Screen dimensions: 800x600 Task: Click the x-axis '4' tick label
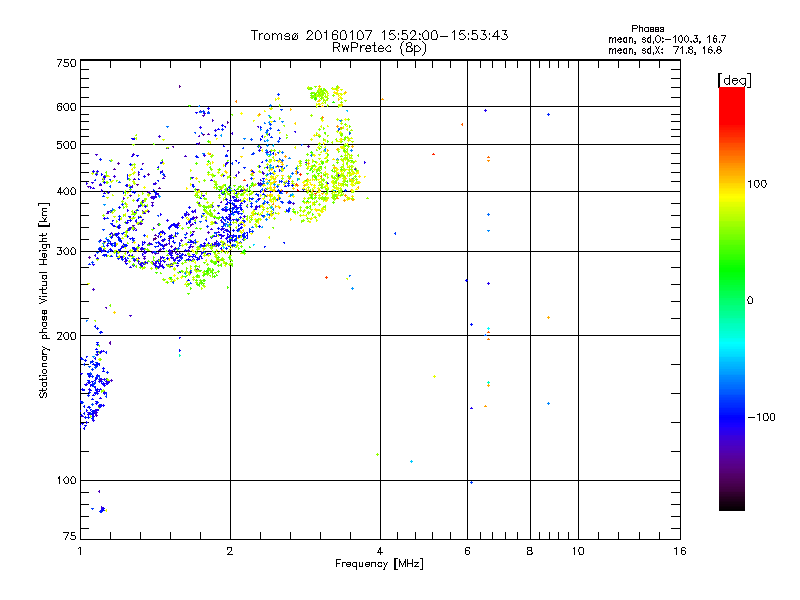point(380,551)
